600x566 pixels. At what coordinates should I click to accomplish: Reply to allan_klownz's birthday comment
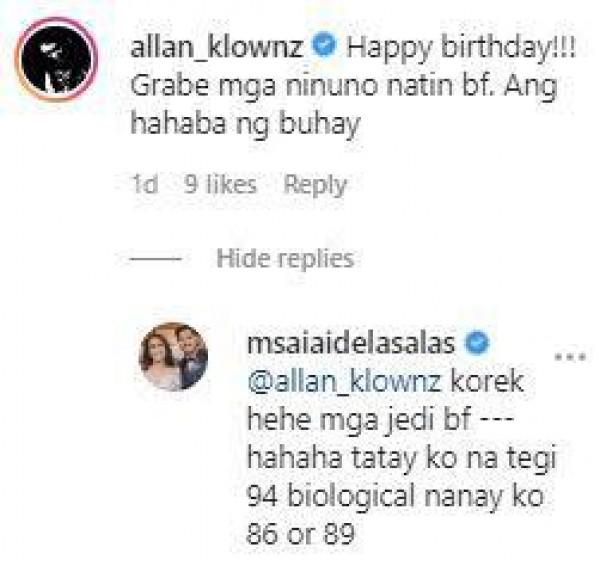tap(315, 185)
